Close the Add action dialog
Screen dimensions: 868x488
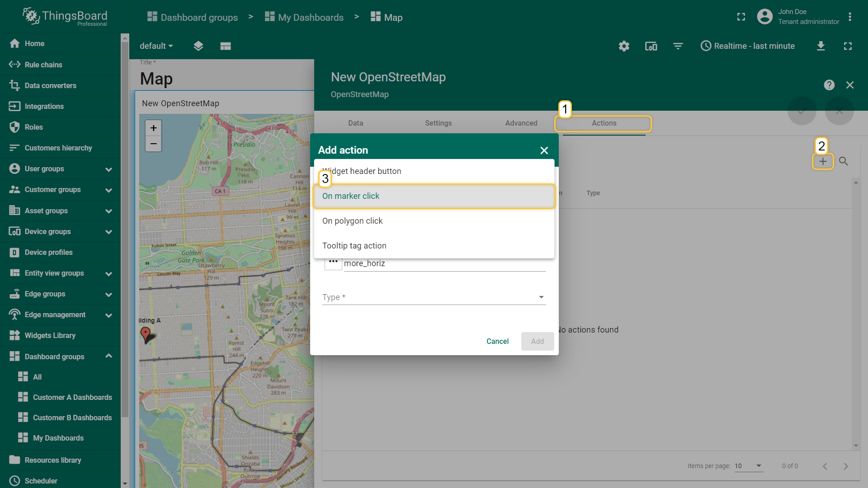pos(544,150)
